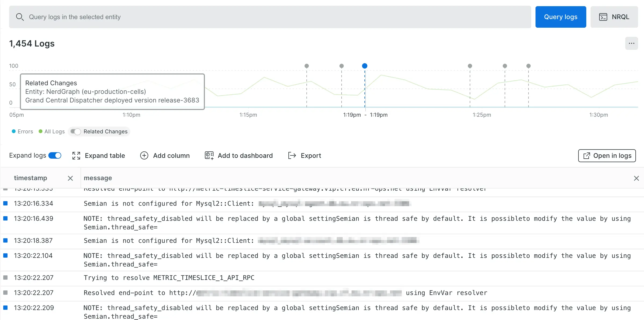The width and height of the screenshot is (644, 320).
Task: Select the first gray change marker on the chart
Action: click(307, 66)
